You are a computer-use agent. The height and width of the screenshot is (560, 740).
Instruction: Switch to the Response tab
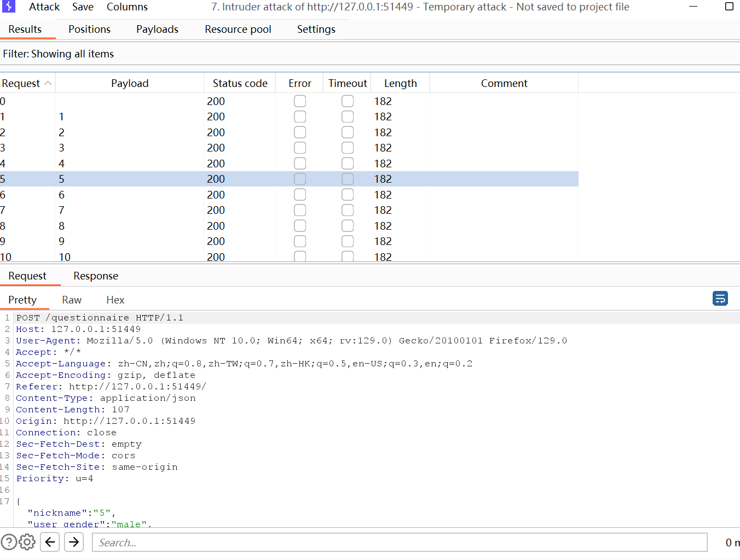(96, 276)
